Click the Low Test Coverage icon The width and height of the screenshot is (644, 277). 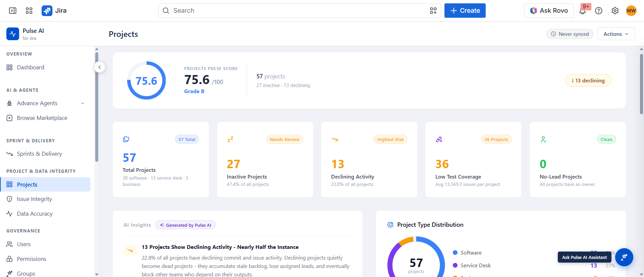(x=439, y=139)
